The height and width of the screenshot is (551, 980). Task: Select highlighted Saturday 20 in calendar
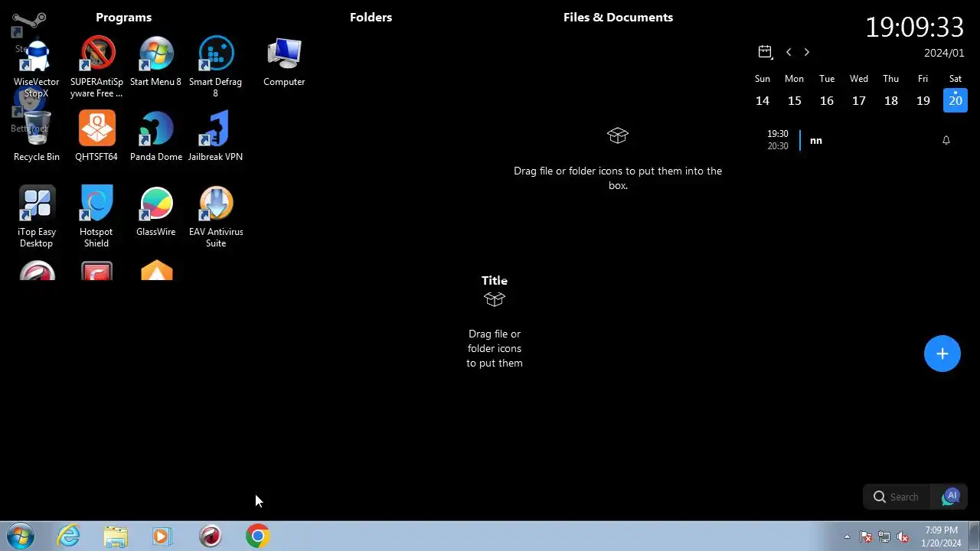(955, 100)
